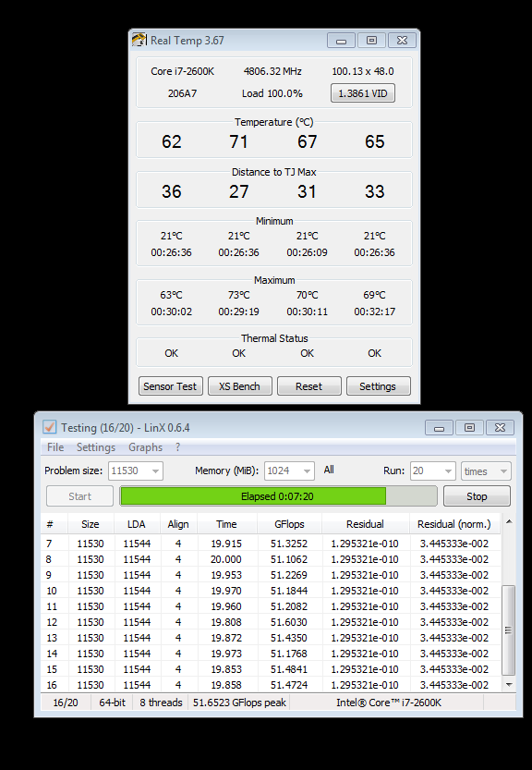The height and width of the screenshot is (770, 532).
Task: Sort by the LDA column header
Action: click(137, 524)
